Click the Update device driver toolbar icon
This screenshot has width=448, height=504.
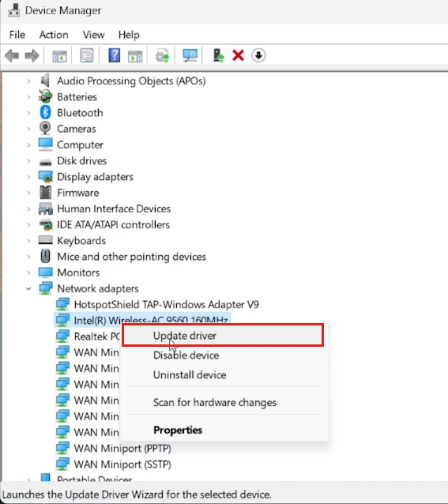click(219, 55)
